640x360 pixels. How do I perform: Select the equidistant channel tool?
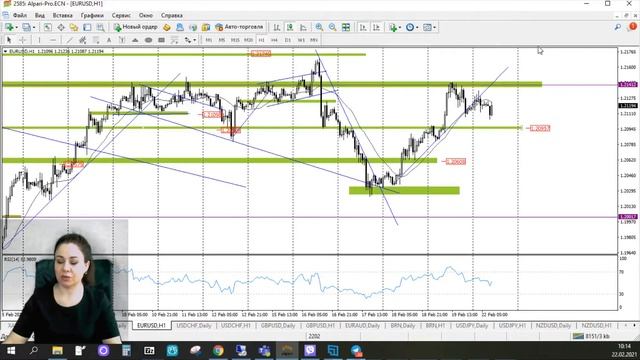point(82,40)
